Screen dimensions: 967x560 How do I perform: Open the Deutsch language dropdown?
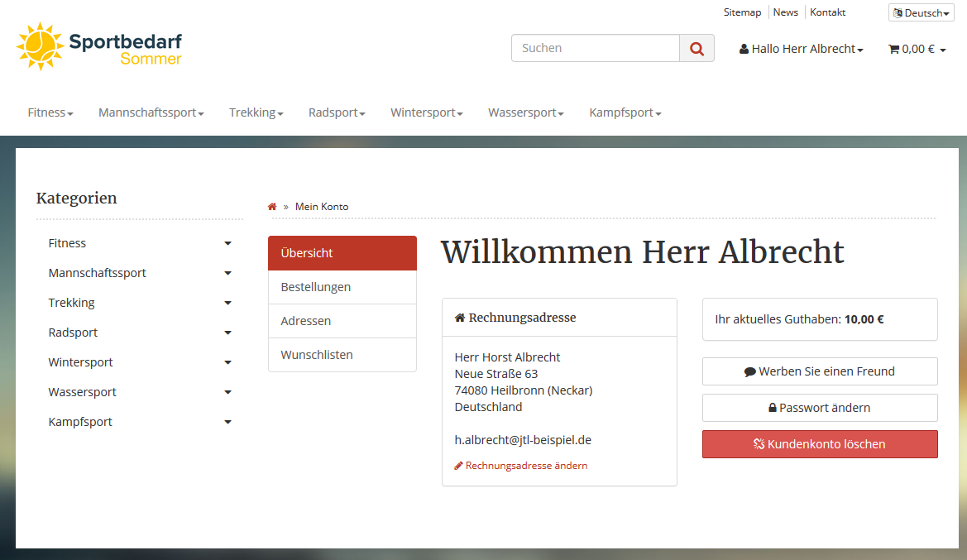pos(920,12)
